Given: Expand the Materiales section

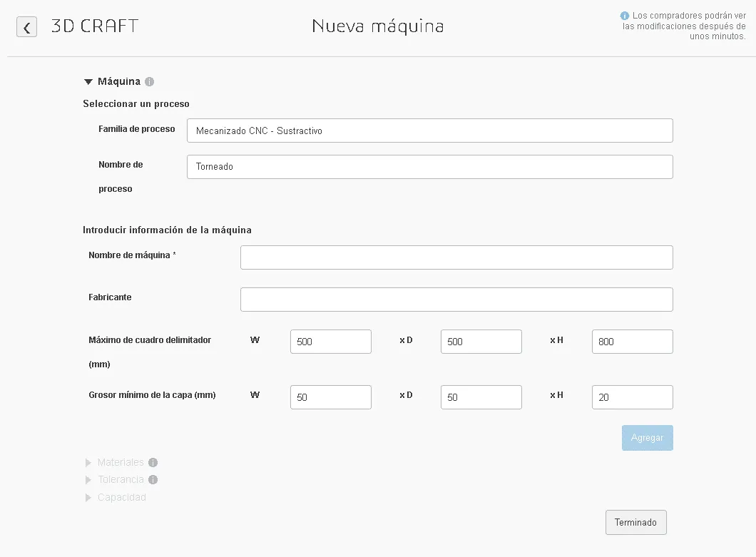Looking at the screenshot, I should point(88,462).
